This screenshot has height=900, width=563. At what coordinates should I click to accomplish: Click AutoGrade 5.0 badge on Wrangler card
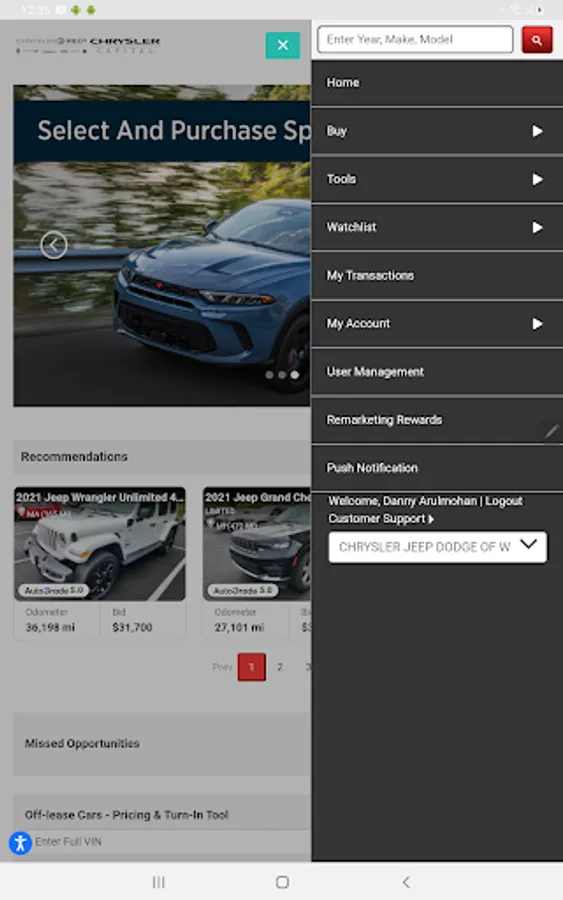[x=53, y=590]
